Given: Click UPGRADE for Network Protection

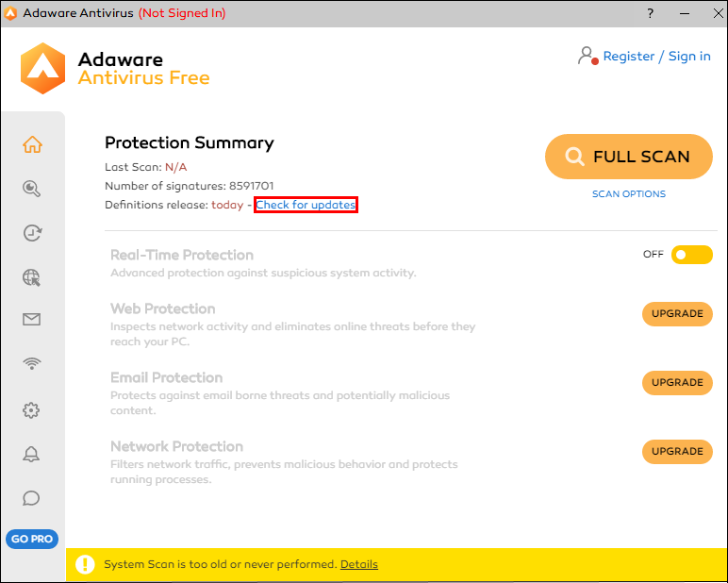Looking at the screenshot, I should click(677, 452).
